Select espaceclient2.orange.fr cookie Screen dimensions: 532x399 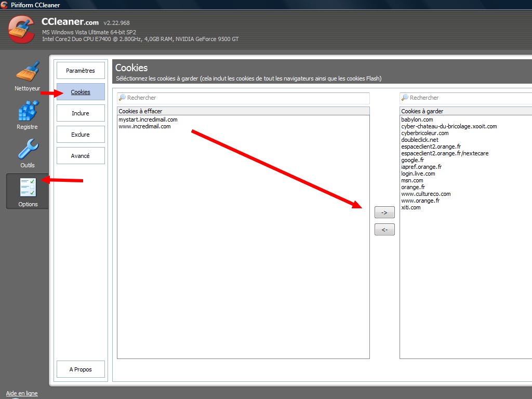coord(431,147)
